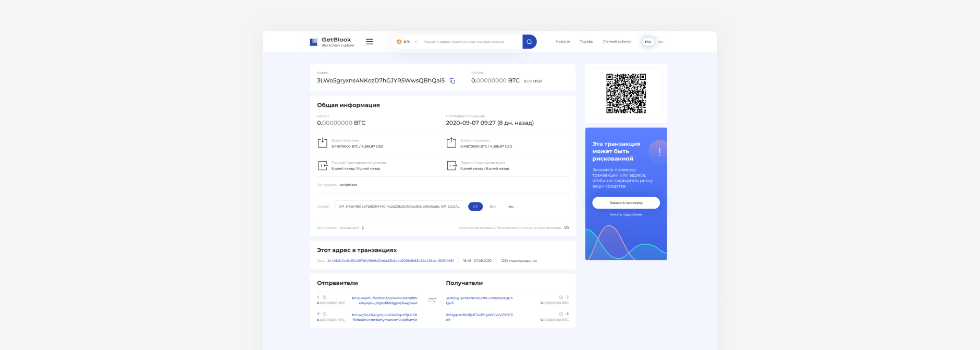Switch language to РУС

point(648,42)
